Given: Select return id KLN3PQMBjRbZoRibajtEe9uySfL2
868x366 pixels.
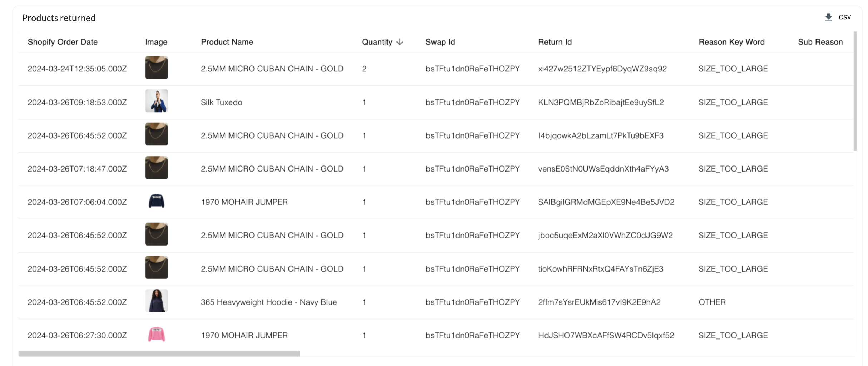Looking at the screenshot, I should (x=601, y=102).
